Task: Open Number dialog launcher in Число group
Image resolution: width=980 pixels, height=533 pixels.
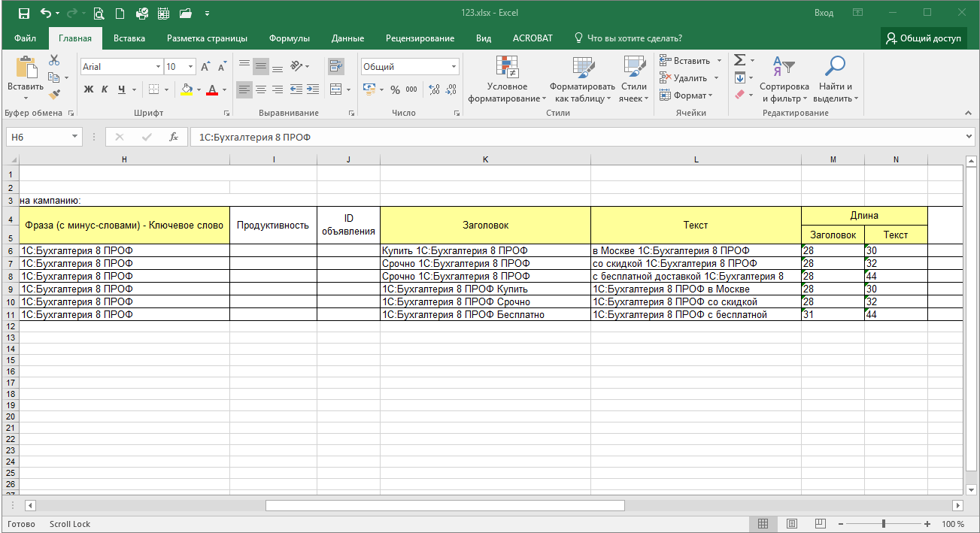Action: tap(457, 113)
